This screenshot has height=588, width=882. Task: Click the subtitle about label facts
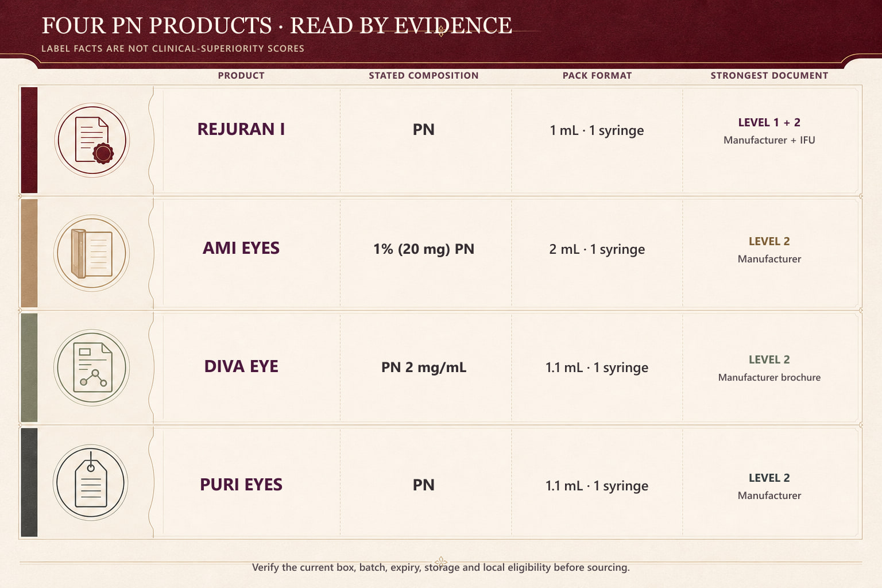tap(173, 49)
